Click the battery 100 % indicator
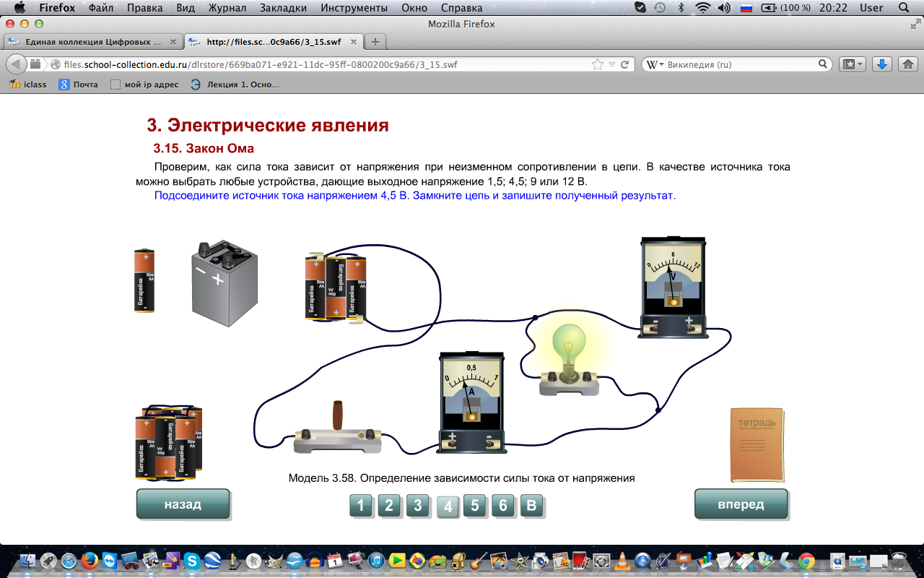This screenshot has width=924, height=578. point(785,8)
